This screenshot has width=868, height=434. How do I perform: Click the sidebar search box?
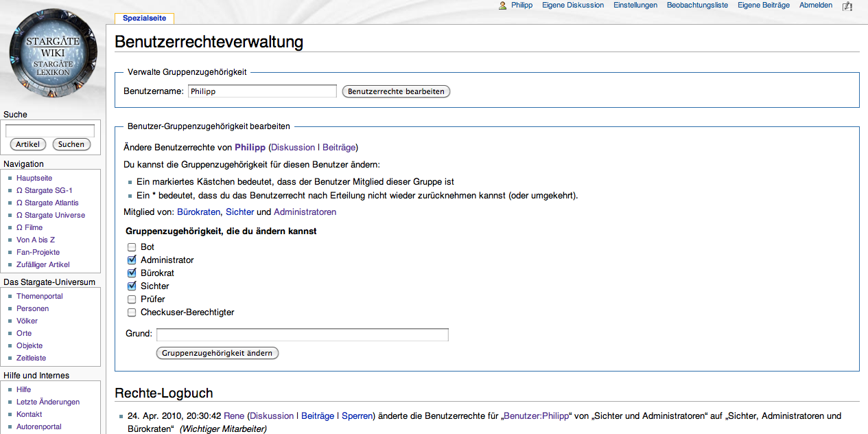[x=50, y=130]
